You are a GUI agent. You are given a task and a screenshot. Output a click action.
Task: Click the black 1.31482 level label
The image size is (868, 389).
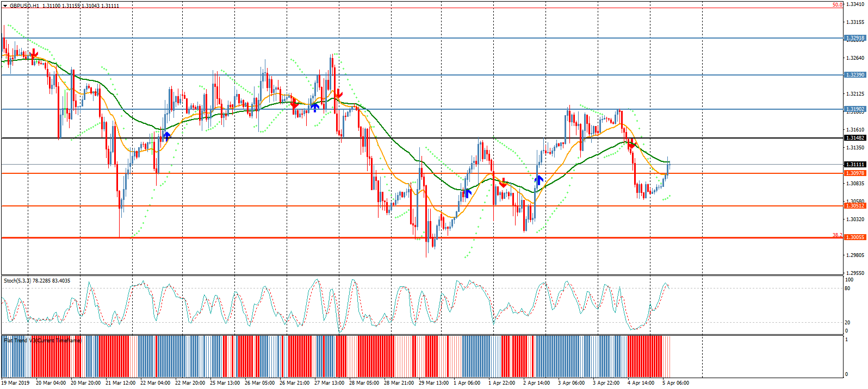(854, 138)
